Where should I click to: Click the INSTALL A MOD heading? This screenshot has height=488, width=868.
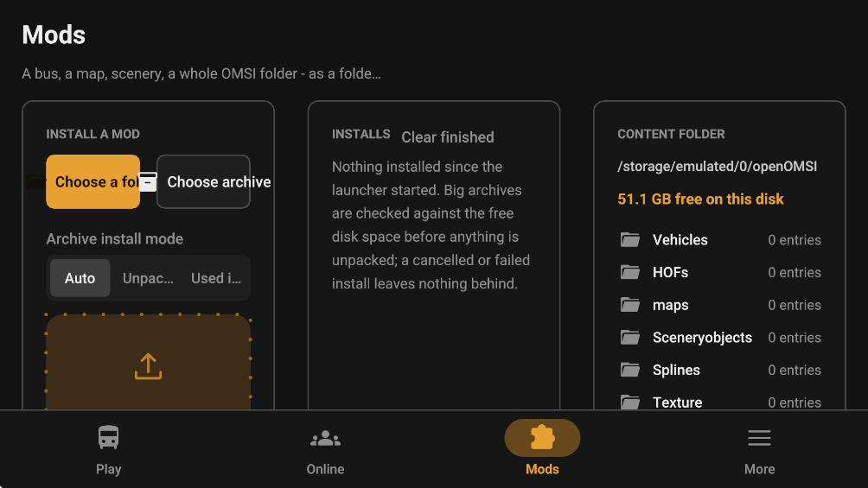point(93,134)
